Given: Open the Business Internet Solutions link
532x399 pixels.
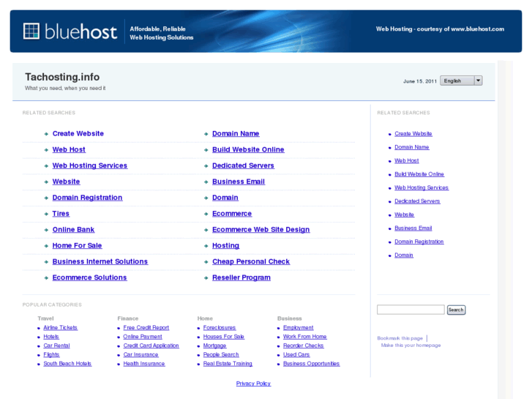Looking at the screenshot, I should [x=100, y=261].
